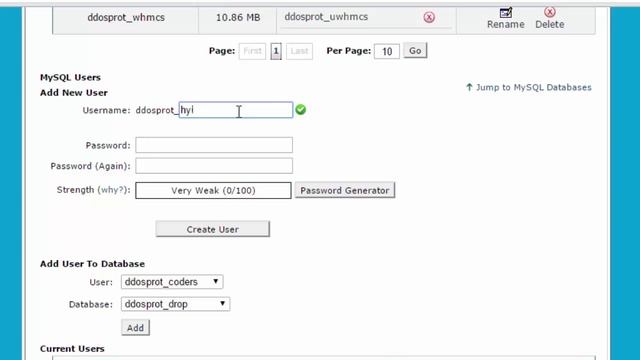Screen dimensions: 640x360
Task: Click the green username validation checkmark
Action: coord(301,110)
